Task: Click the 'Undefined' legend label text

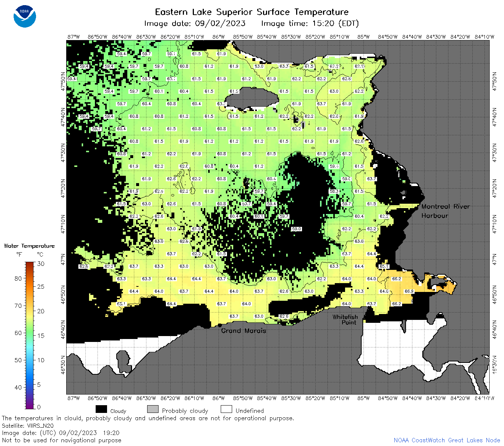Action: (x=249, y=411)
